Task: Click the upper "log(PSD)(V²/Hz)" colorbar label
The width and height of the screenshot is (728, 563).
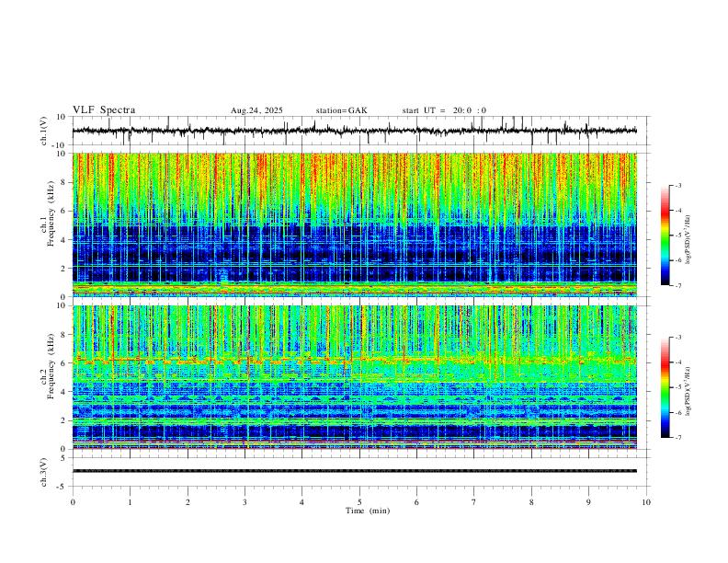Action: coord(688,239)
